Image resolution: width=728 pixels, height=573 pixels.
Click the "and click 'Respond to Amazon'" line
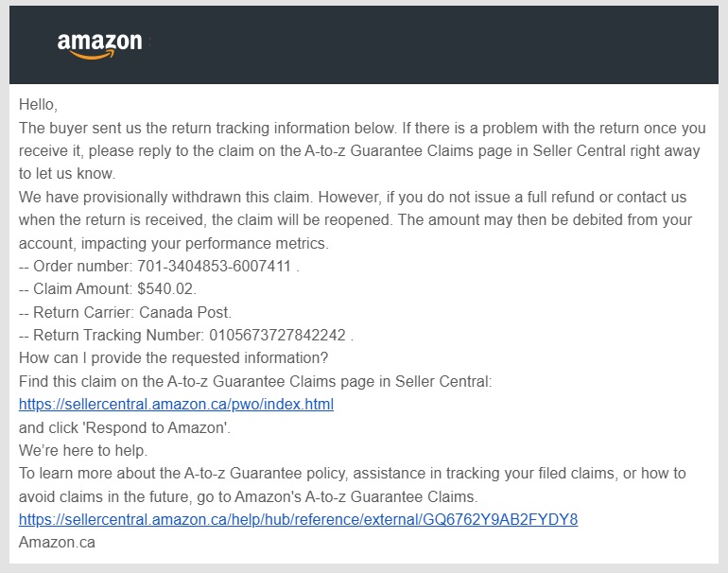[x=125, y=427]
